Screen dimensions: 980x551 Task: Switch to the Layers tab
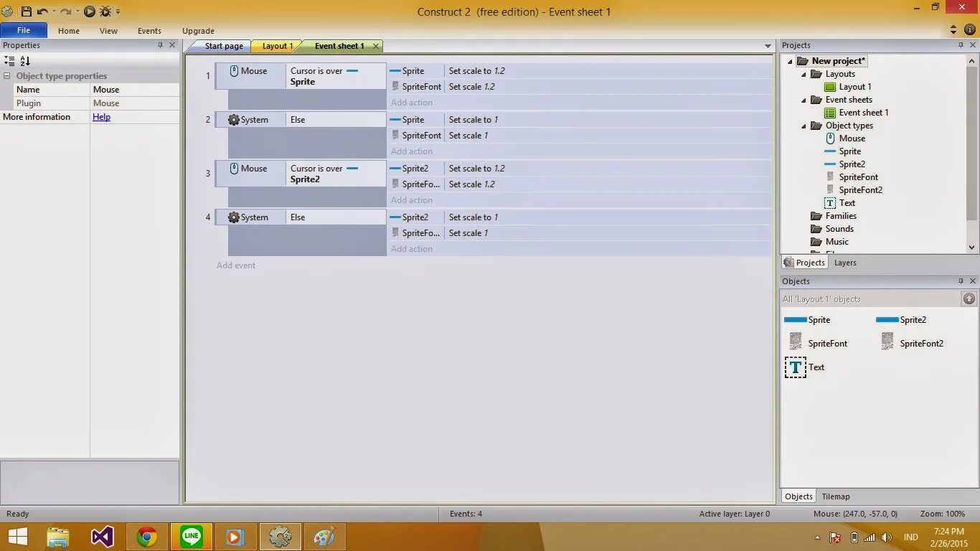845,263
